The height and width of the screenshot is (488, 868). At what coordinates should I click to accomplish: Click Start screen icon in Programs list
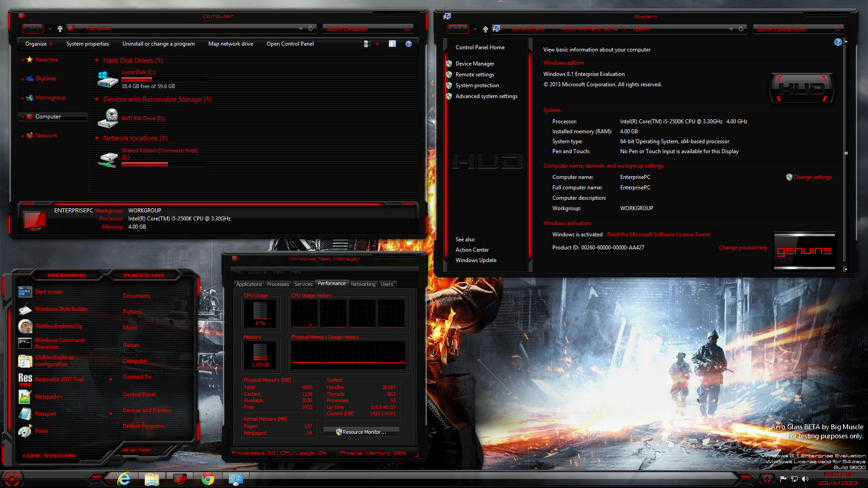25,292
